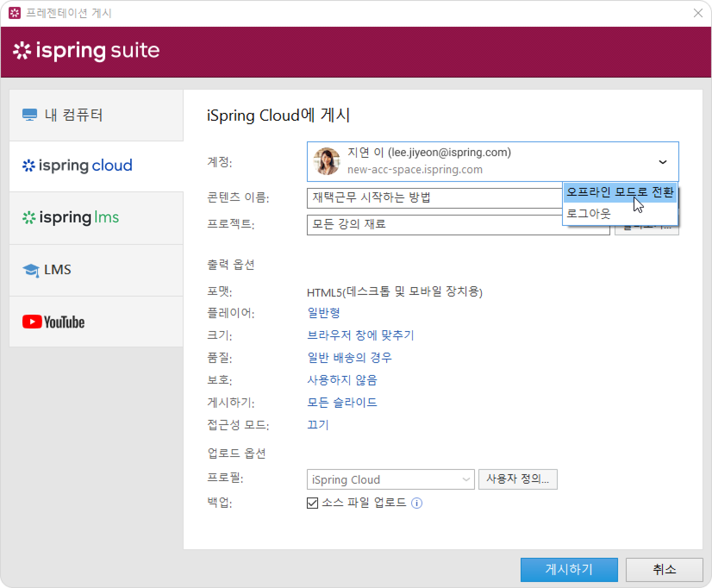Choose 오프라인 모드로 전환 menu item
Image resolution: width=712 pixels, height=588 pixels.
point(619,192)
